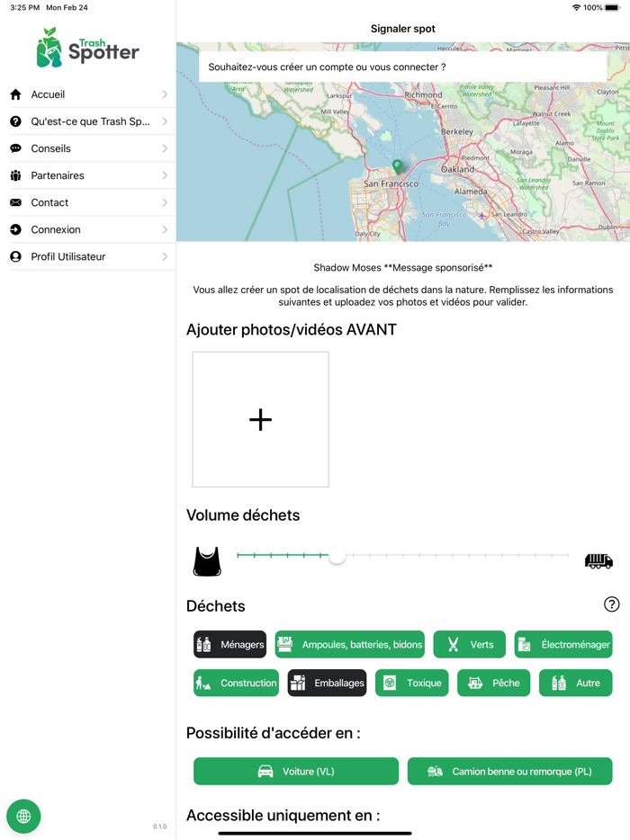Click the add photo/video AVANT box
630x840 pixels.
point(261,419)
